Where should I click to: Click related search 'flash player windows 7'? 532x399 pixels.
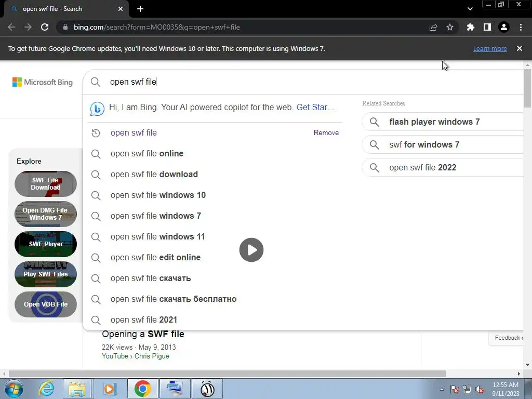pyautogui.click(x=443, y=122)
